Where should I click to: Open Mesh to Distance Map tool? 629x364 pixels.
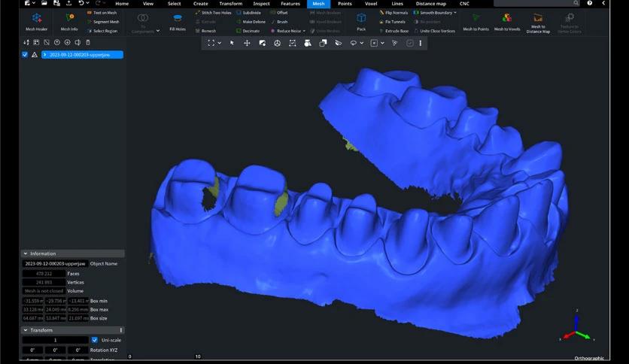pos(538,23)
